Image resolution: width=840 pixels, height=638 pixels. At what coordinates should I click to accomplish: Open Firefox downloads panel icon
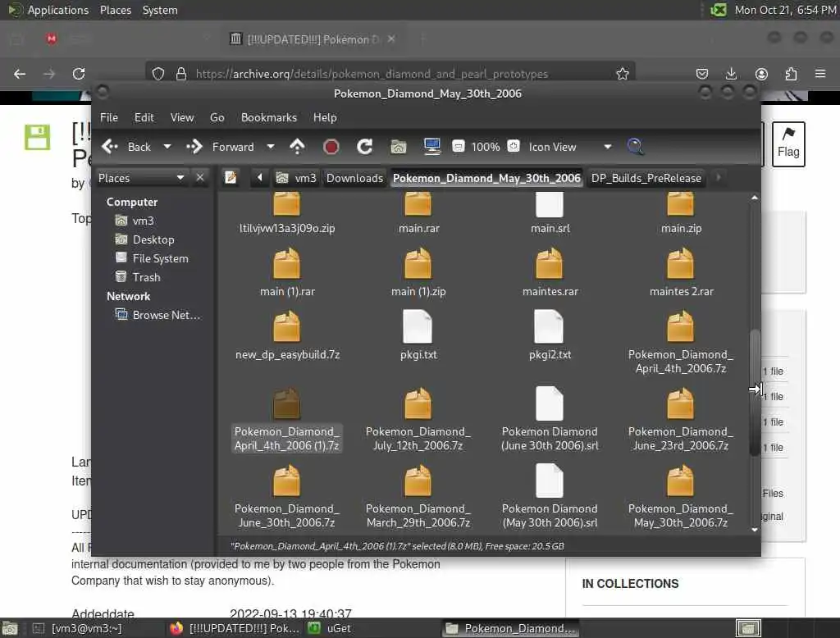click(731, 74)
